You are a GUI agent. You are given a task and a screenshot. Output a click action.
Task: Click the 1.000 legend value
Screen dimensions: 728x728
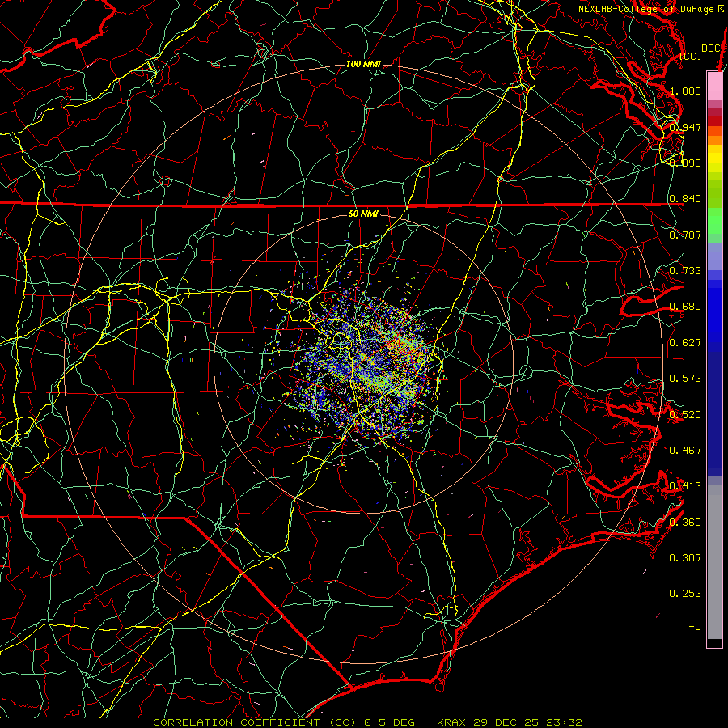[x=685, y=91]
